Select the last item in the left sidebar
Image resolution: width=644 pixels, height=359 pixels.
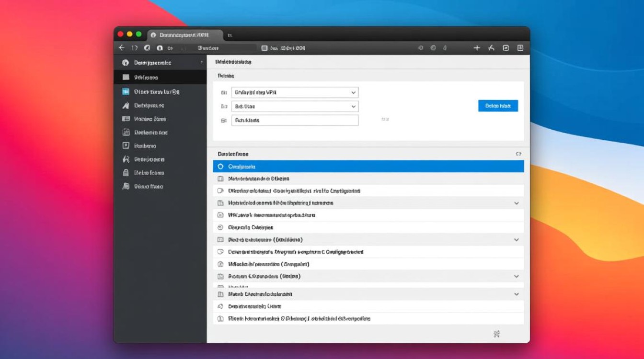(x=149, y=186)
